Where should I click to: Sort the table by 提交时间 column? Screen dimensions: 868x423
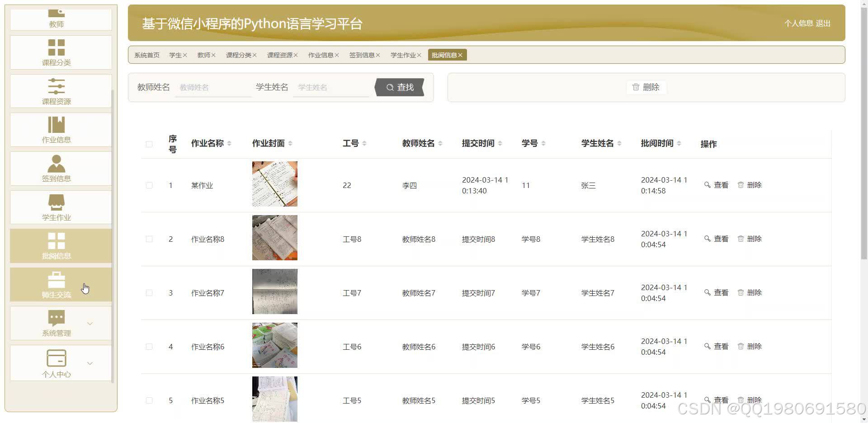(500, 143)
